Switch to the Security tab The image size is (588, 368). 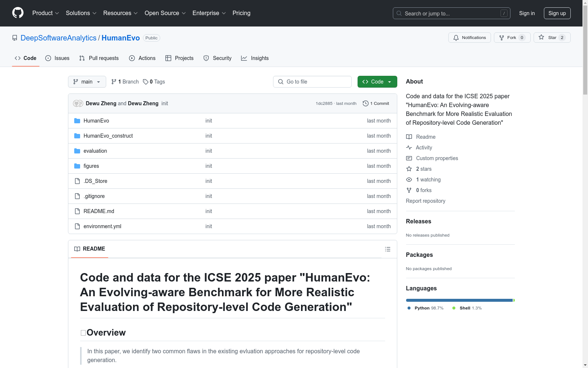[218, 58]
